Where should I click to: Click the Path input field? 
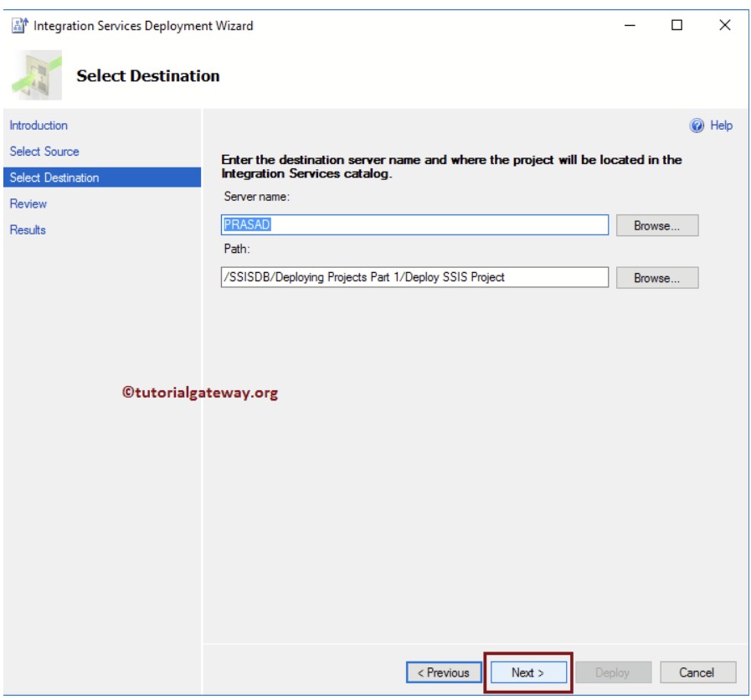pos(414,277)
